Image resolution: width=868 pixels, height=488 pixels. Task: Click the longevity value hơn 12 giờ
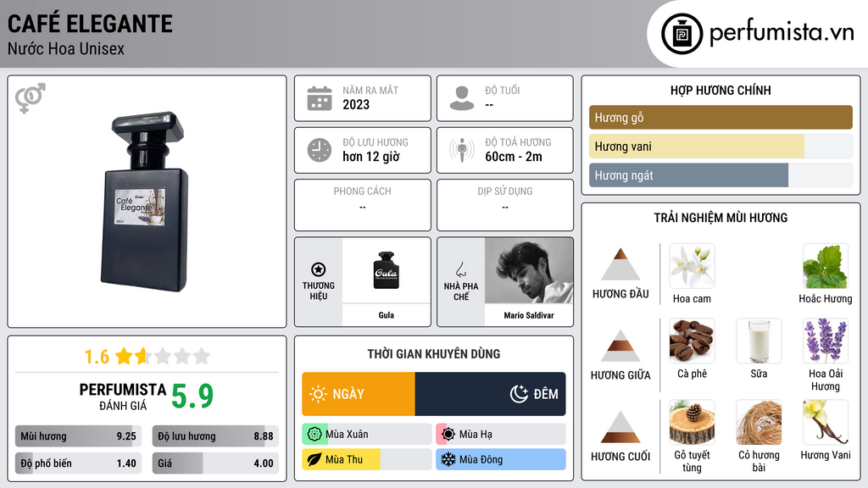tap(371, 157)
